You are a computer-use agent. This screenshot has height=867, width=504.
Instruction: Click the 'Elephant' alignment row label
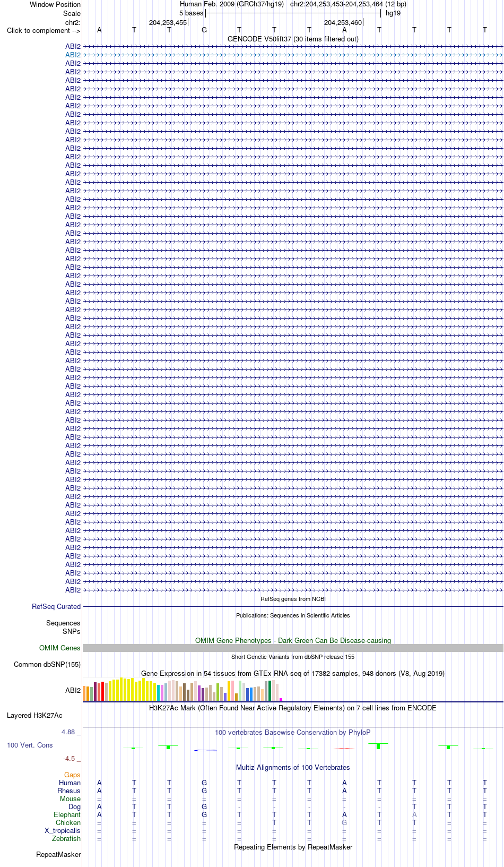67,814
